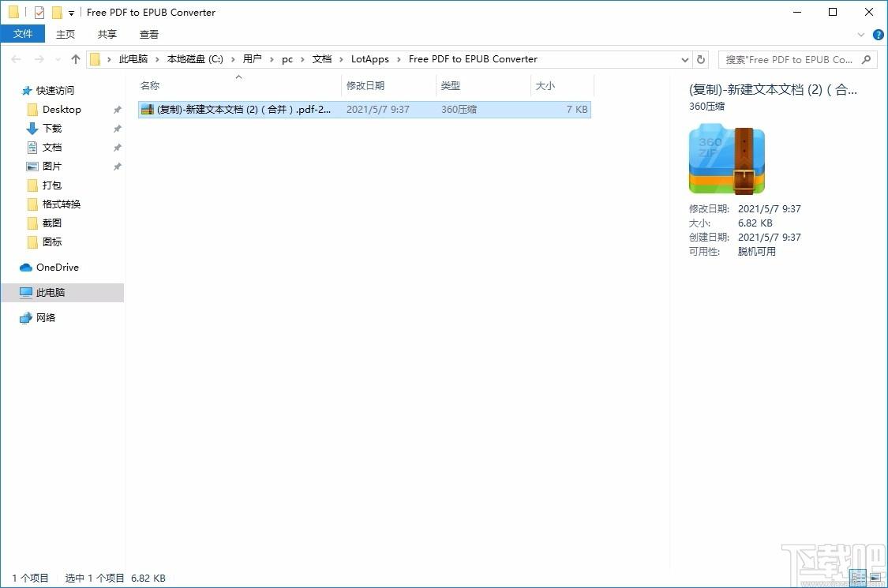The width and height of the screenshot is (888, 588).
Task: Sort by the 大小 column header
Action: click(x=562, y=85)
